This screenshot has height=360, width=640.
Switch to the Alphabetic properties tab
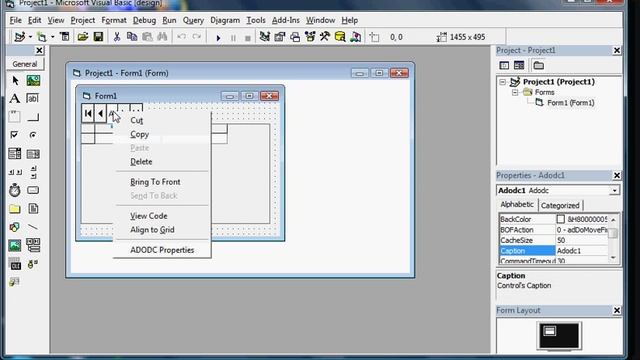point(517,204)
